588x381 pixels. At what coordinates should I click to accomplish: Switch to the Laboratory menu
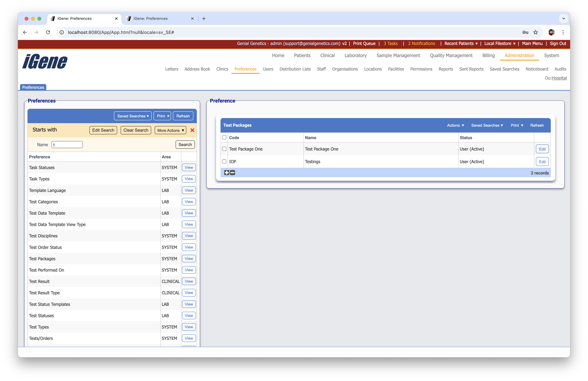(356, 55)
